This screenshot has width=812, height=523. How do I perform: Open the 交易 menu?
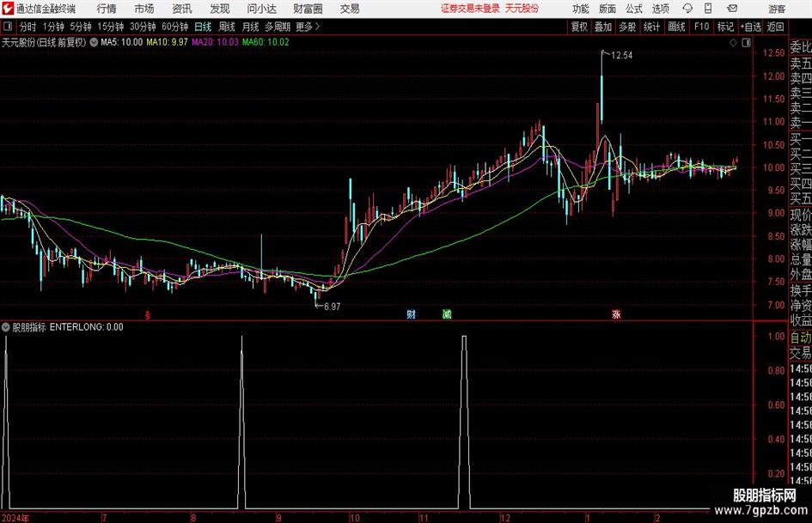point(350,9)
